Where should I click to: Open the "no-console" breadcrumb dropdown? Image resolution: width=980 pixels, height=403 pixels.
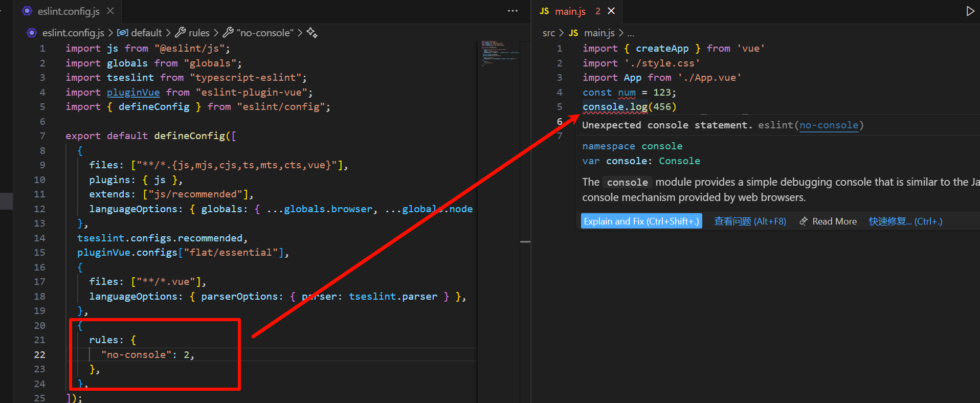(x=264, y=33)
